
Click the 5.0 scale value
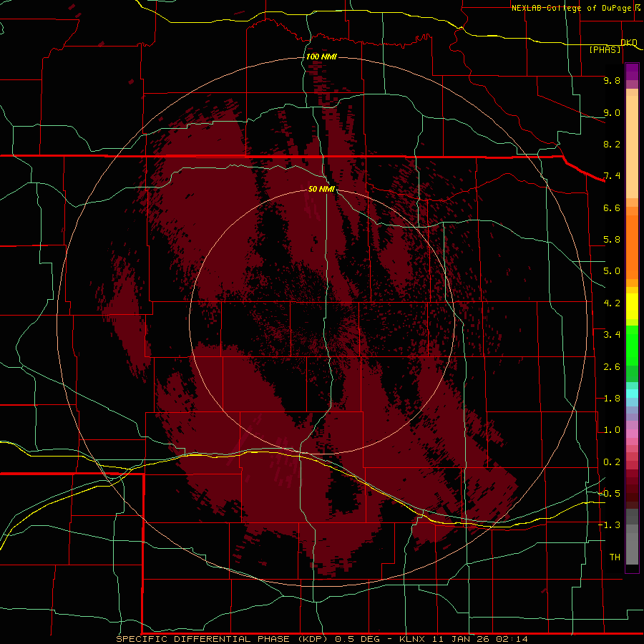point(612,271)
